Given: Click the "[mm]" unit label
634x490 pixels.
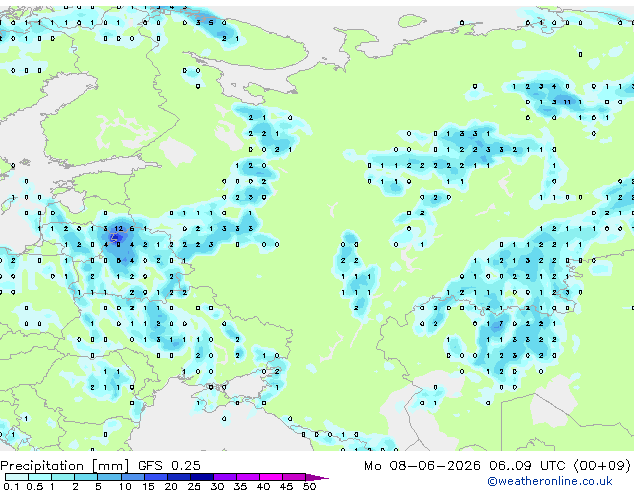Looking at the screenshot, I should tap(111, 466).
